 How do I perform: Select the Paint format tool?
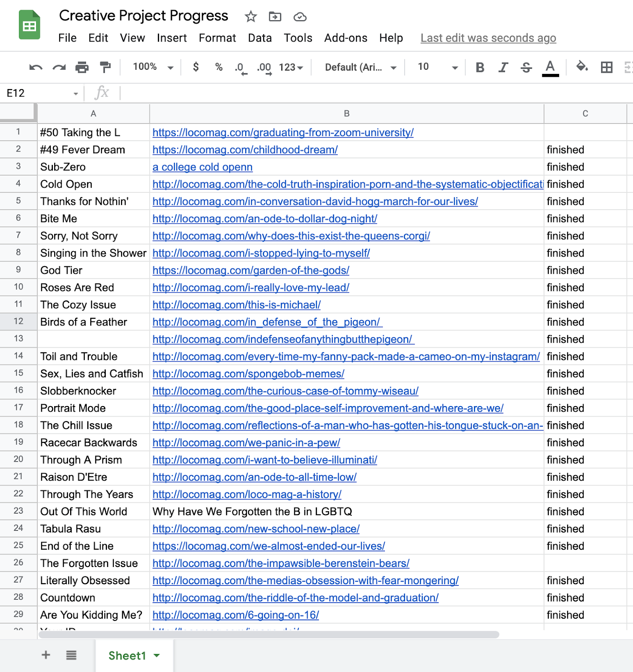pyautogui.click(x=105, y=67)
